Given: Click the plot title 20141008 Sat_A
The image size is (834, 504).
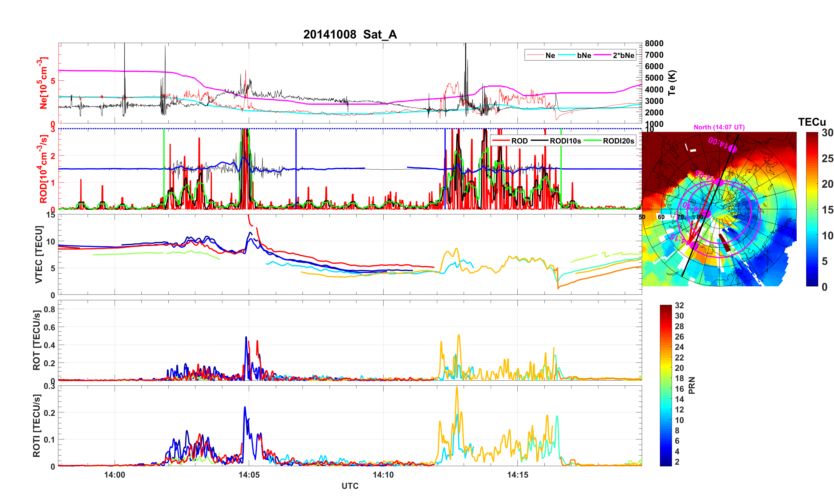Looking at the screenshot, I should coord(350,34).
